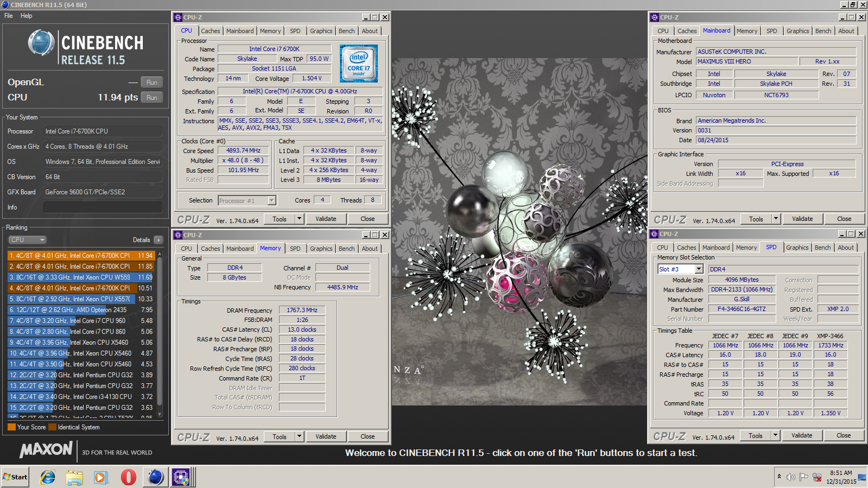868x488 pixels.
Task: Open Tools dropdown arrow in CPU window
Action: (299, 219)
